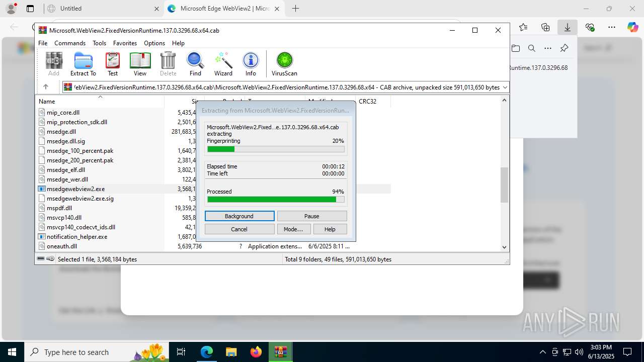
Task: Run VirusScan toolbar icon
Action: click(x=284, y=64)
